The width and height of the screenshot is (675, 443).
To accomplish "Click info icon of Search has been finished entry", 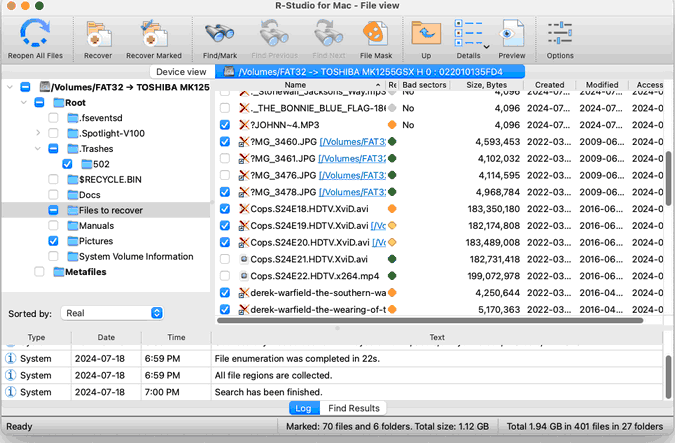I will click(x=10, y=392).
